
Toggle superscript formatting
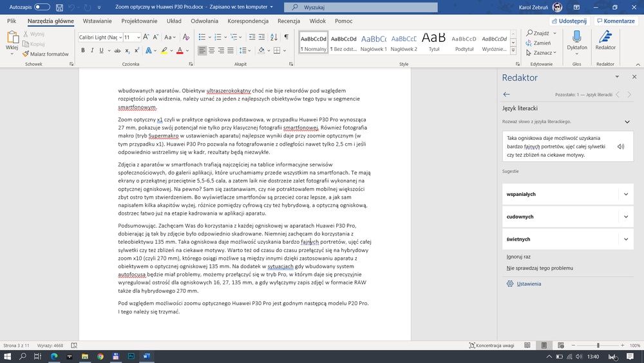[x=137, y=50]
